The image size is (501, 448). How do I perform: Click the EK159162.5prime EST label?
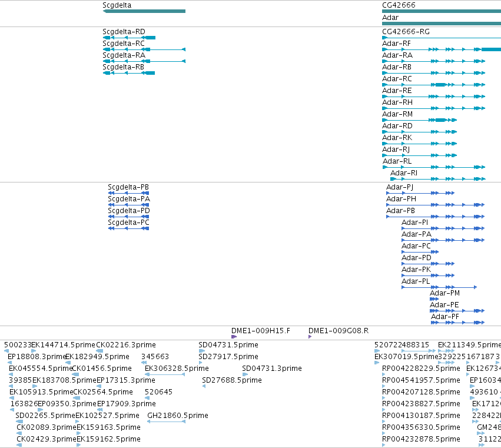109,439
